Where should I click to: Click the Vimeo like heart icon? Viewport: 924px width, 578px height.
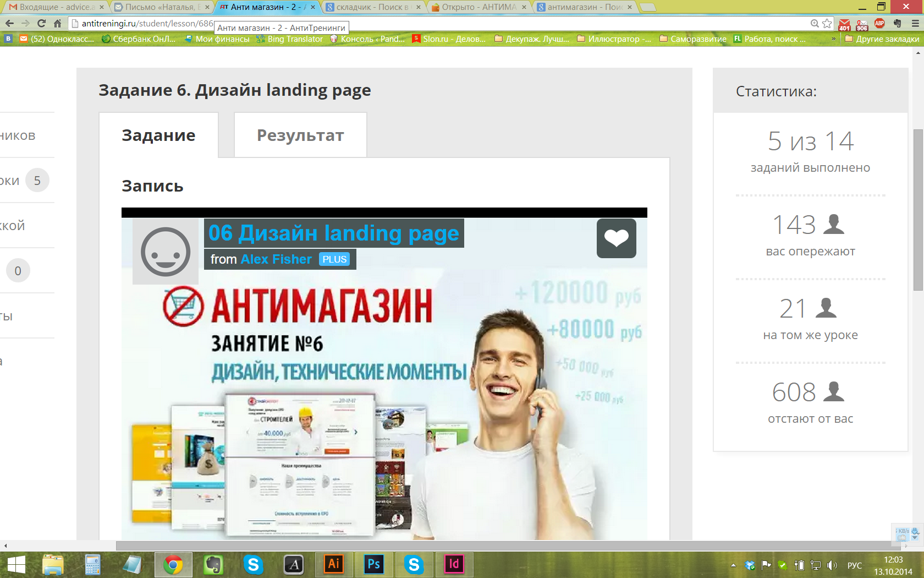click(x=616, y=238)
